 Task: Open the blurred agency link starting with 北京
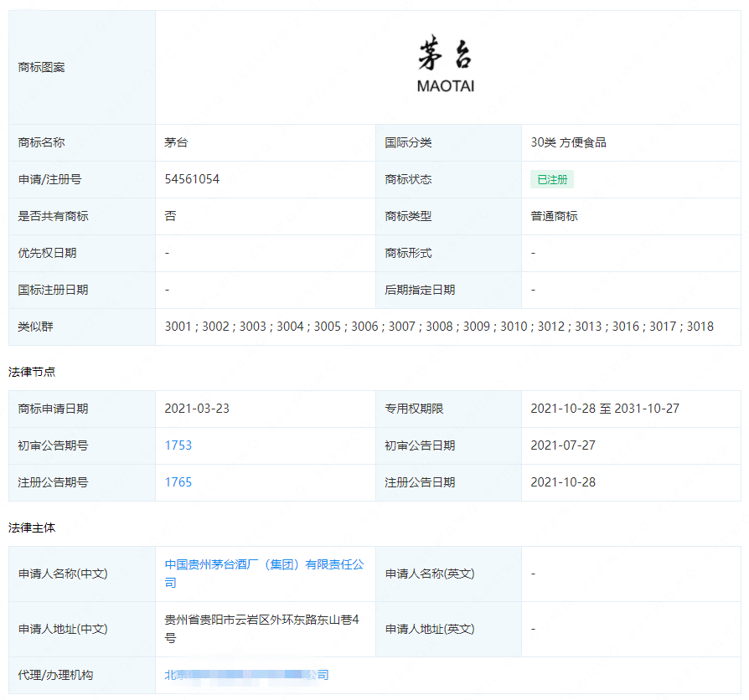click(246, 675)
